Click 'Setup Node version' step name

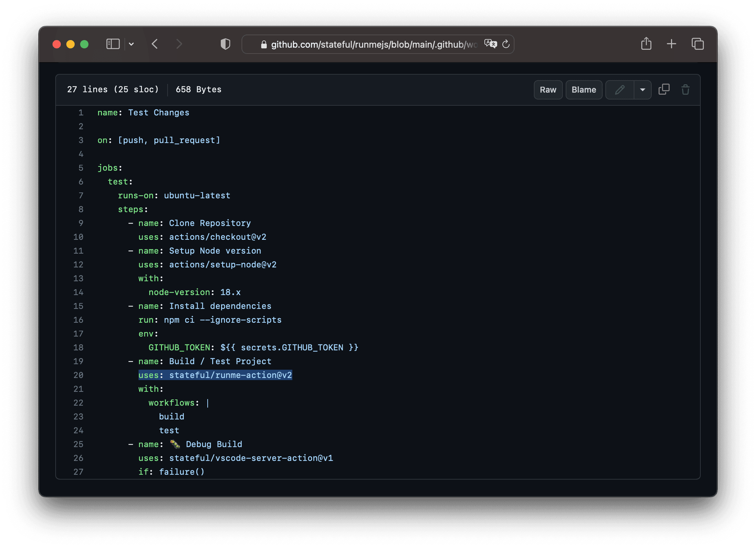[x=215, y=251]
